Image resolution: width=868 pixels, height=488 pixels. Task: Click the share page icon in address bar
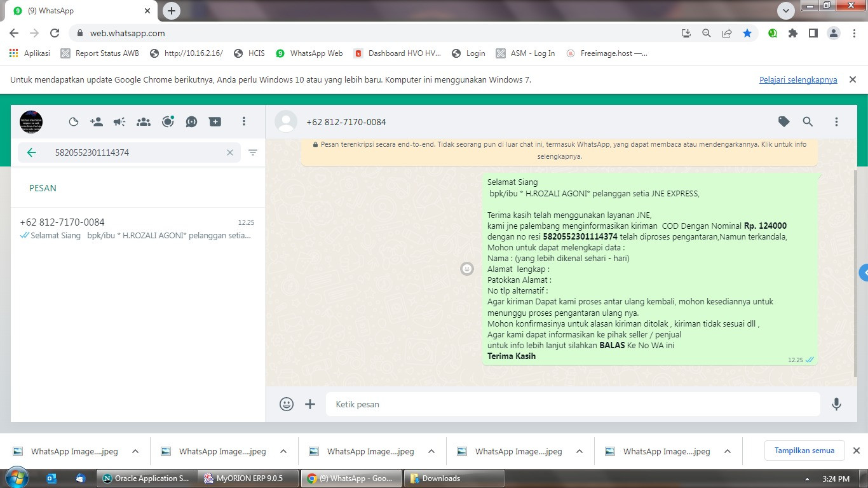[x=726, y=33]
